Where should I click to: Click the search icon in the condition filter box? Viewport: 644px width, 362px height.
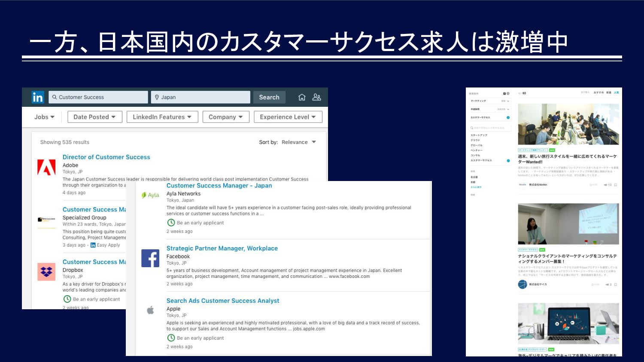click(x=472, y=128)
